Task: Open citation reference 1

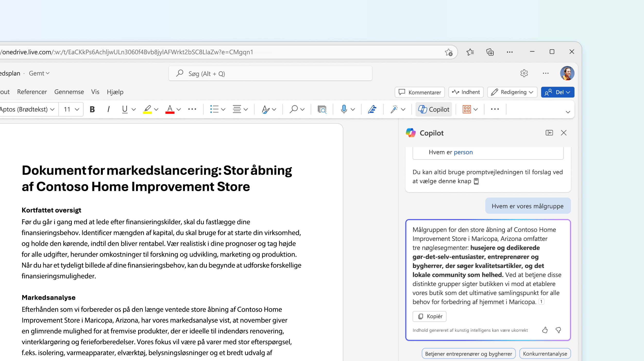Action: click(541, 302)
